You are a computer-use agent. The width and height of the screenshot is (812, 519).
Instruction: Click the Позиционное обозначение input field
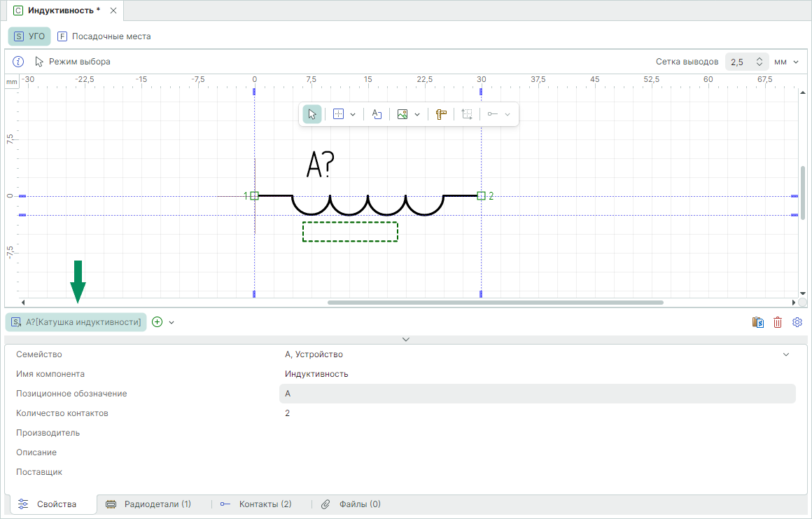pyautogui.click(x=537, y=394)
